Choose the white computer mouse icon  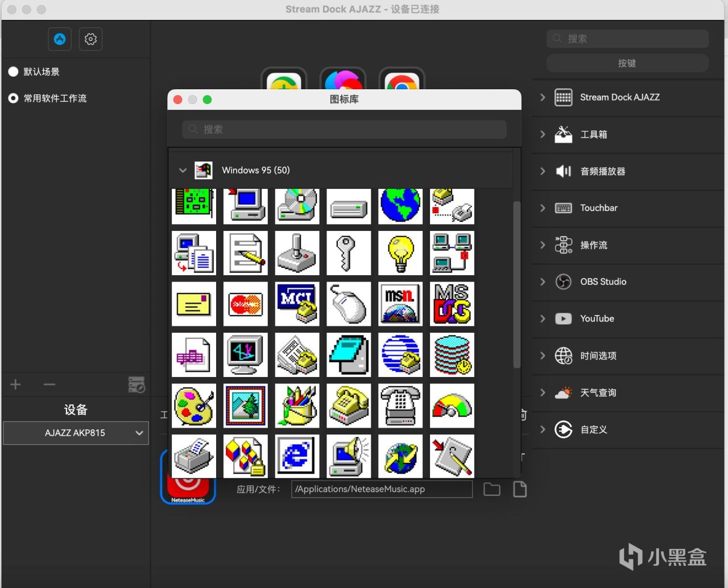[x=349, y=304]
